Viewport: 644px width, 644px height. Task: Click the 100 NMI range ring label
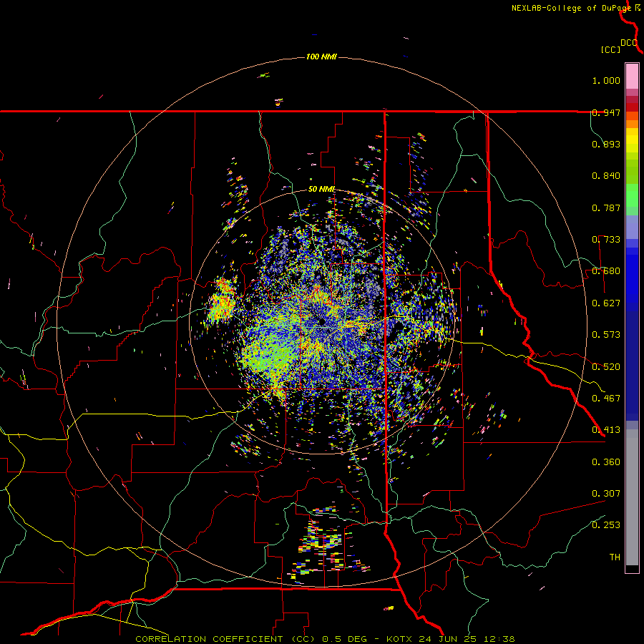pyautogui.click(x=321, y=57)
